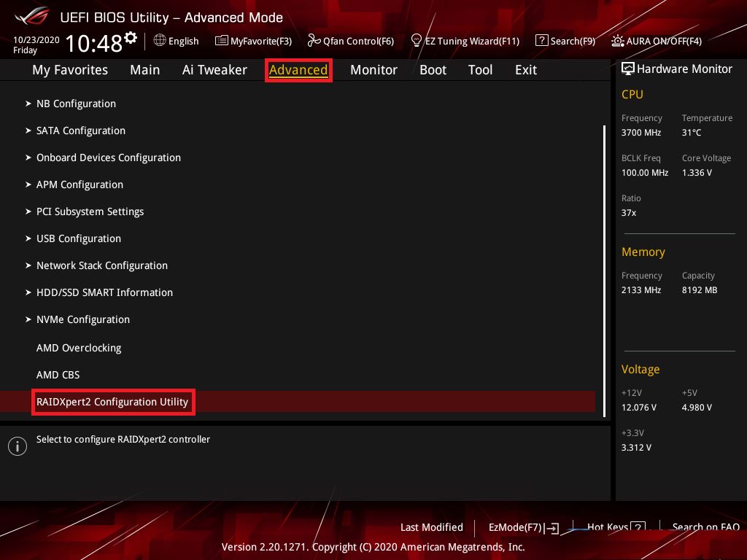Expand PCI Subsystem Settings arrow

click(28, 211)
